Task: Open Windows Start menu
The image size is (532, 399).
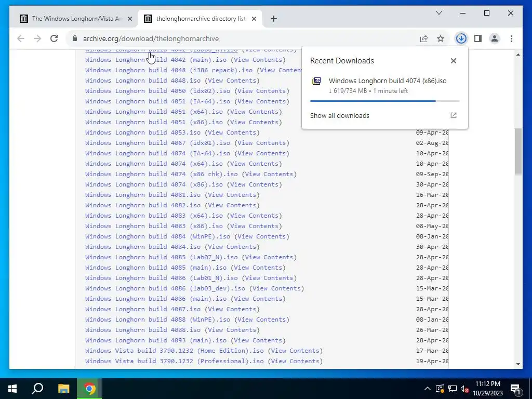Action: (12, 389)
